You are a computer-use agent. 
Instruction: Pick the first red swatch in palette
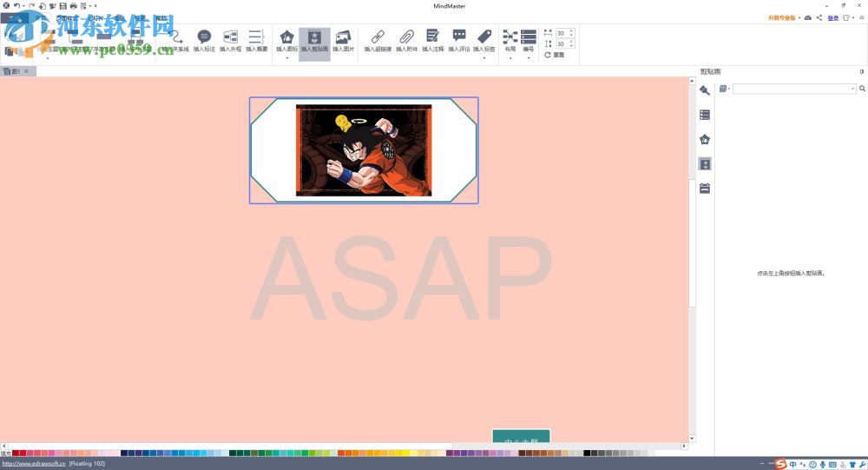pos(16,453)
